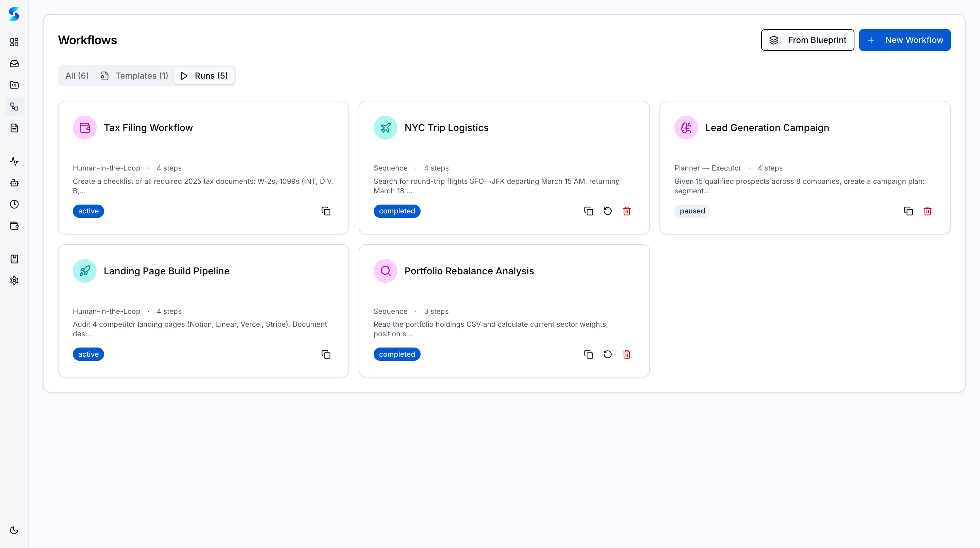Open the Wallet icon in sidebar

pyautogui.click(x=14, y=226)
